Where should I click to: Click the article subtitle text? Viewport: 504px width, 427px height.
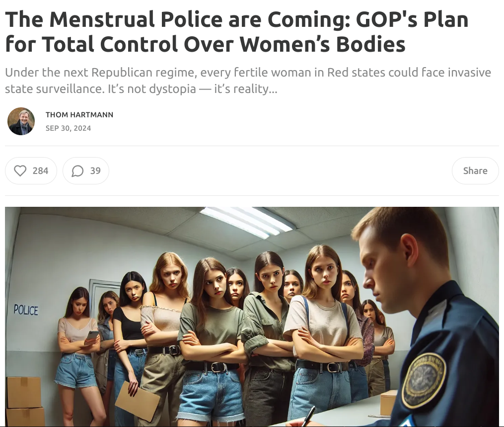coord(248,81)
